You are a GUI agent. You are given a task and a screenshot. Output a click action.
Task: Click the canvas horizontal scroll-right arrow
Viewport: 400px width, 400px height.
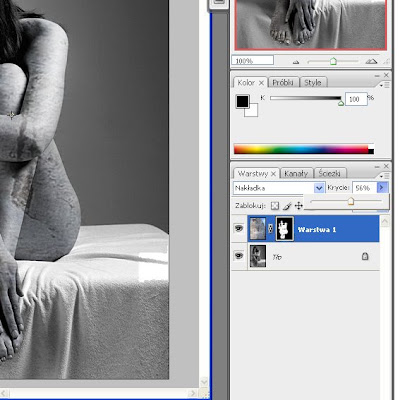(x=193, y=393)
